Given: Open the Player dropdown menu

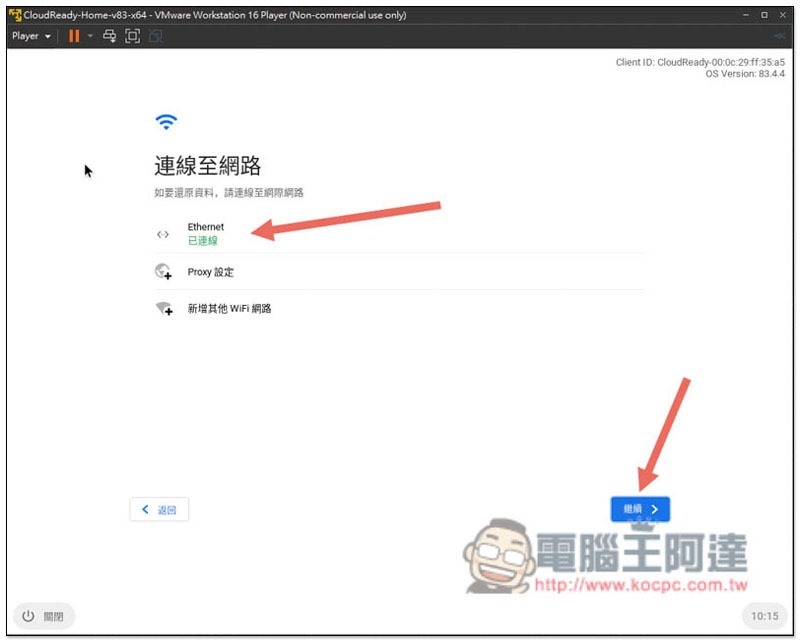Looking at the screenshot, I should coord(30,36).
